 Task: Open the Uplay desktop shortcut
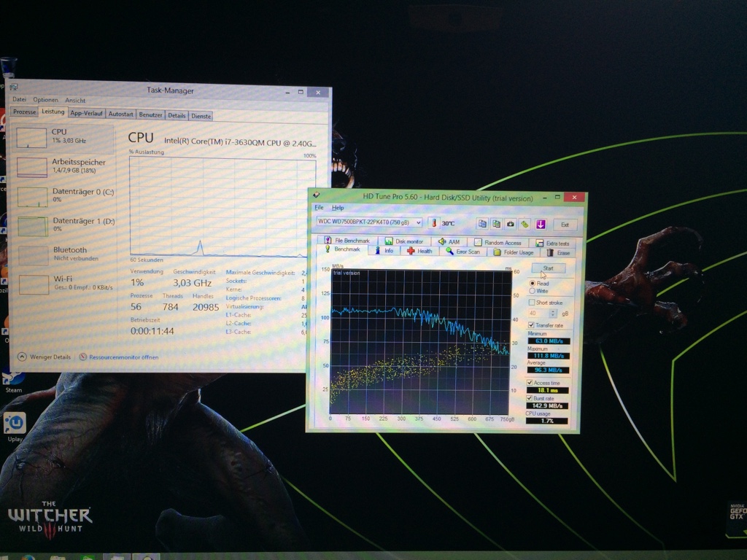[15, 426]
